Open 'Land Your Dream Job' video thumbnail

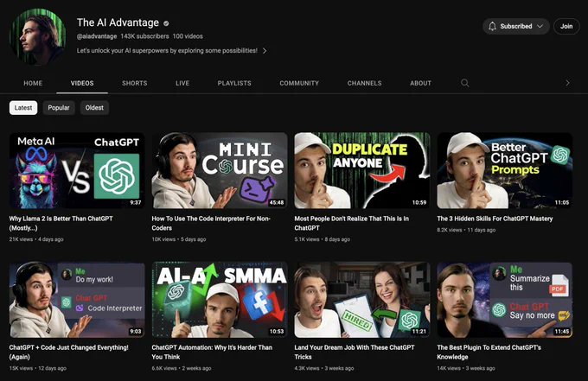361,300
